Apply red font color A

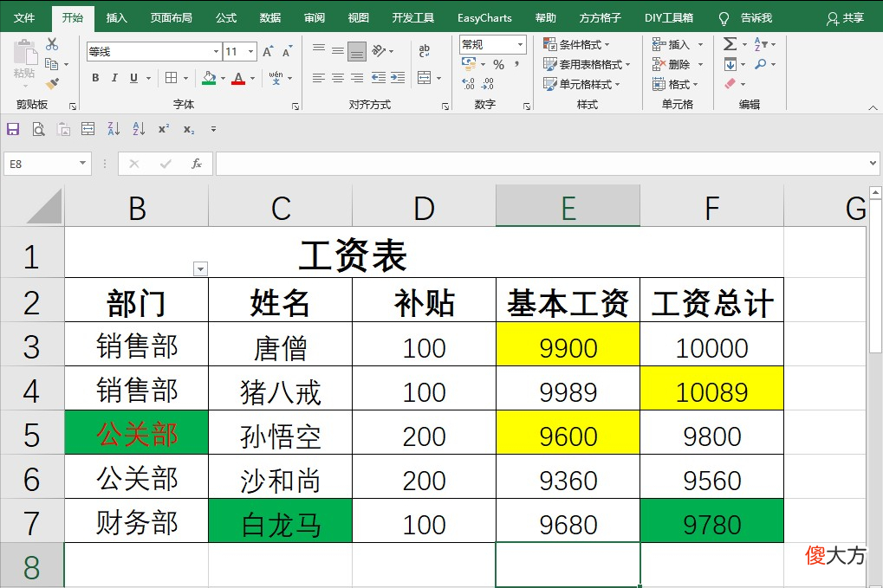(x=238, y=78)
